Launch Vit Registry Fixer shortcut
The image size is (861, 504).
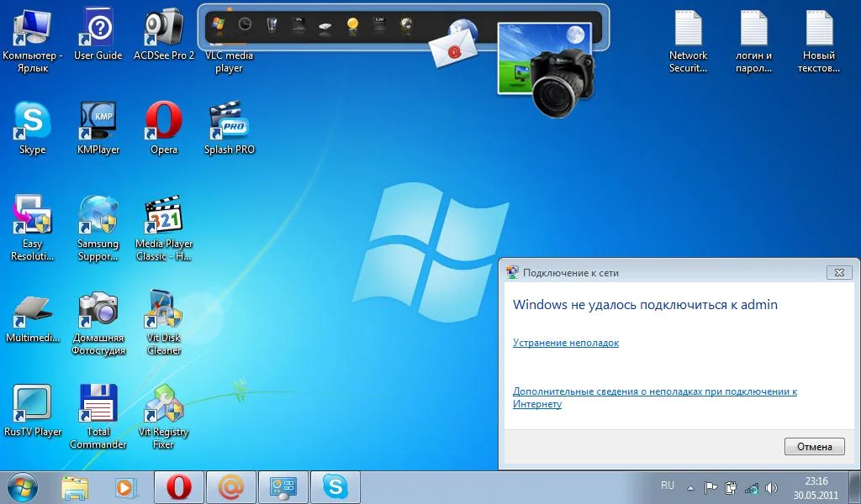pos(164,417)
